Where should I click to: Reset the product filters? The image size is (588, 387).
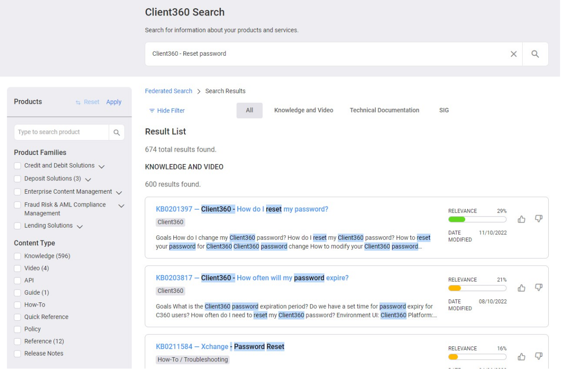tap(88, 102)
